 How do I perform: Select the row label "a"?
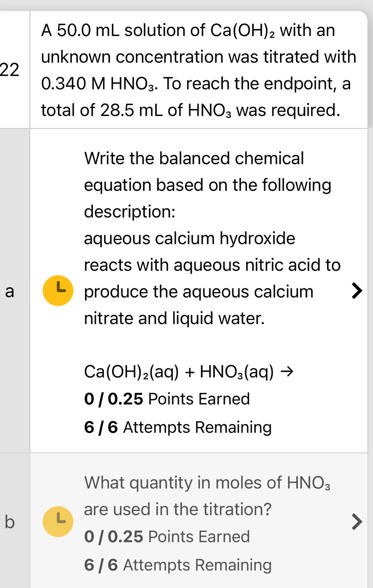[x=10, y=291]
